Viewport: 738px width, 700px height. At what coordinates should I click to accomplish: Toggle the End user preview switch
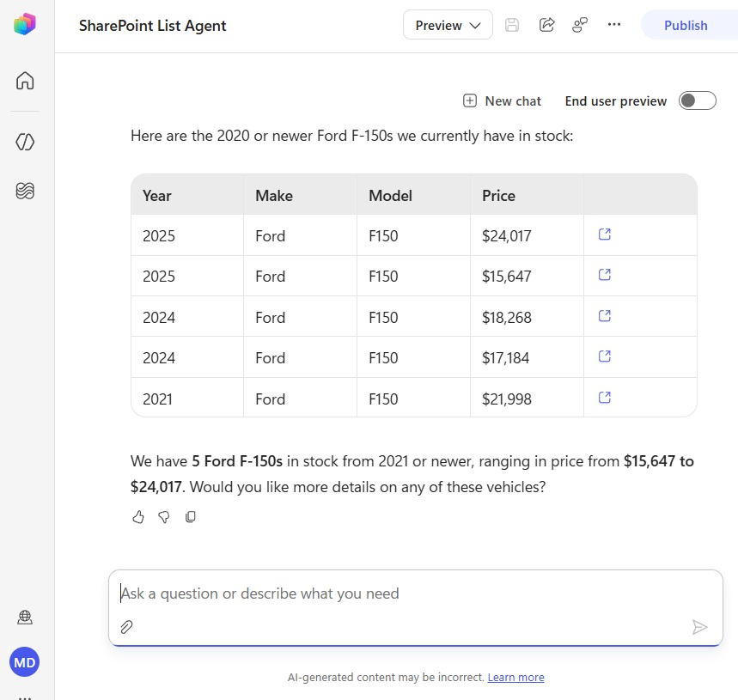(697, 100)
